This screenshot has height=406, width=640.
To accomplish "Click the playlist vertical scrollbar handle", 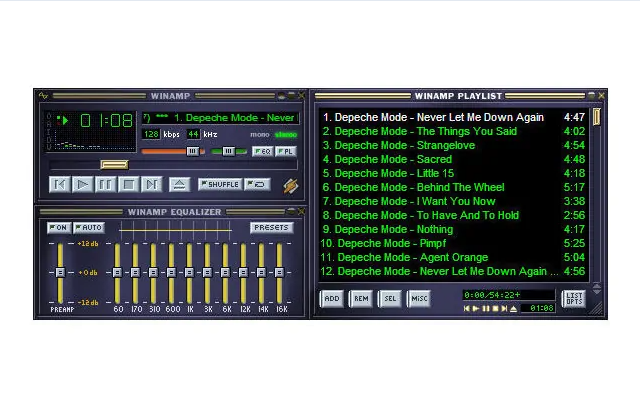I will [x=597, y=117].
